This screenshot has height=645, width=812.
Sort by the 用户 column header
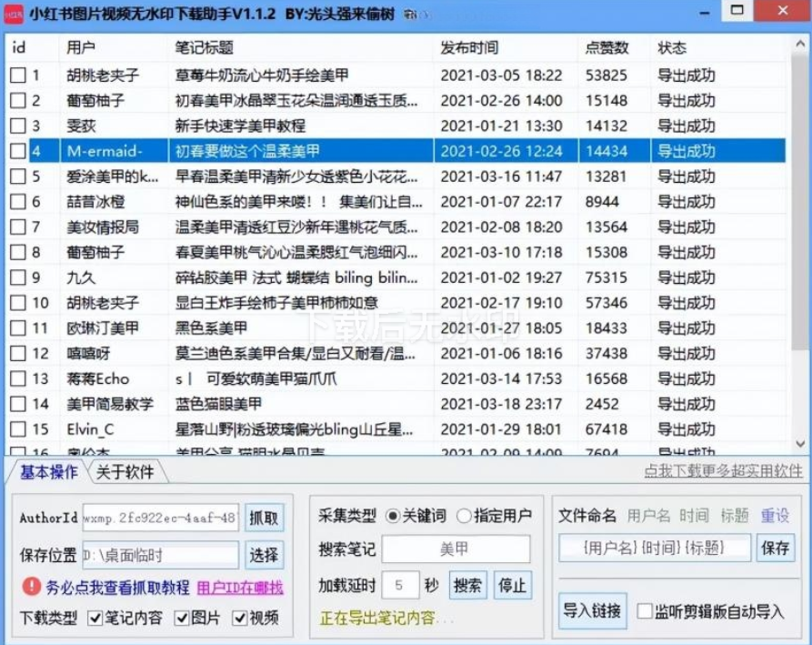tap(113, 47)
